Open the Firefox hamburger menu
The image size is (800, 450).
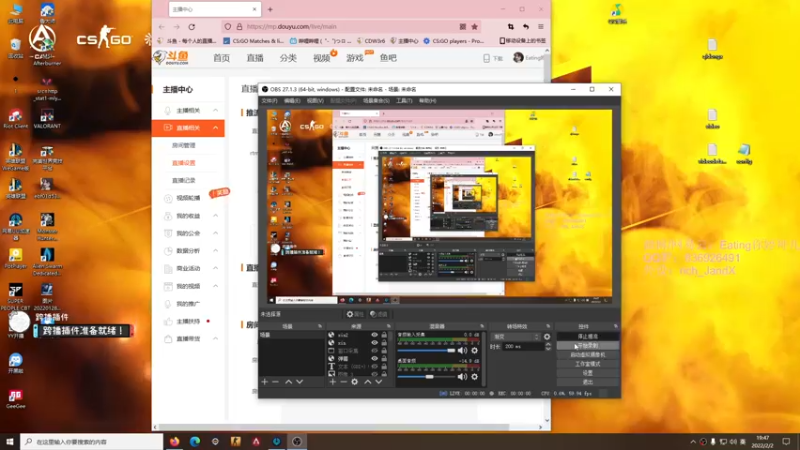pos(541,27)
